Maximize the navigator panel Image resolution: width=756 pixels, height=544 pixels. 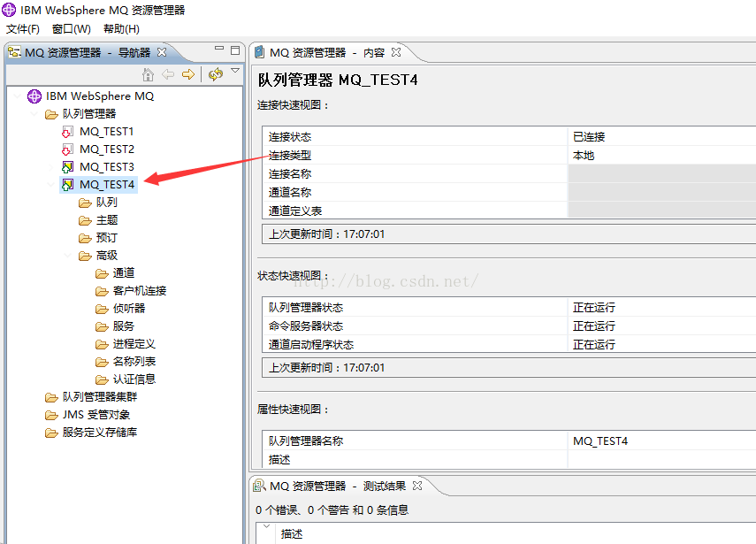point(235,50)
